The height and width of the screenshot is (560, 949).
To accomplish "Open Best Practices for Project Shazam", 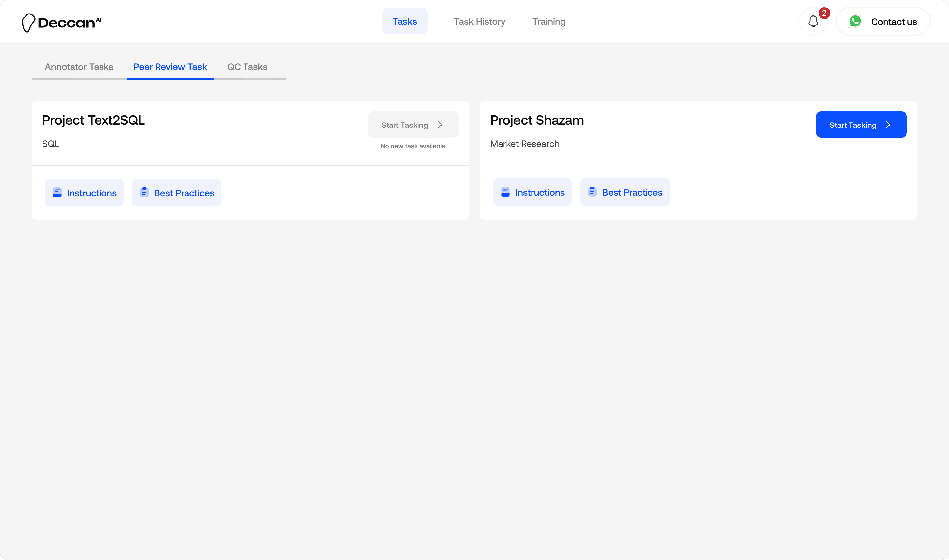I will pos(624,192).
